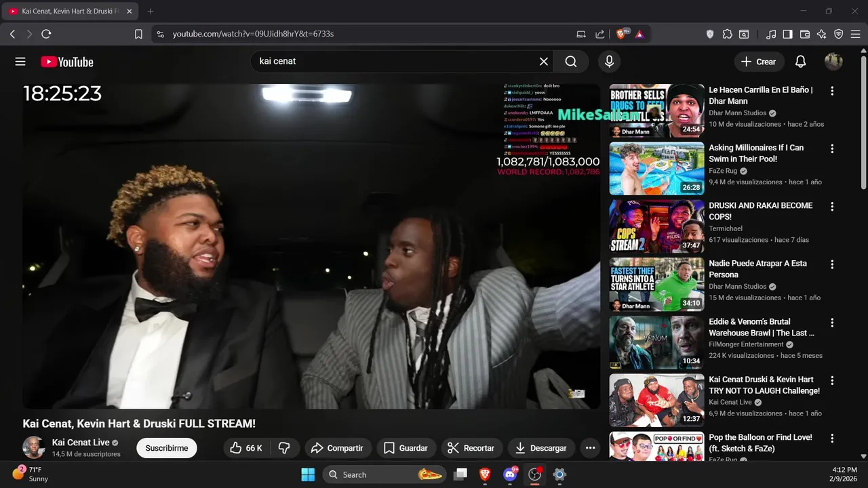The width and height of the screenshot is (868, 488).
Task: Reload the page
Action: click(46, 34)
